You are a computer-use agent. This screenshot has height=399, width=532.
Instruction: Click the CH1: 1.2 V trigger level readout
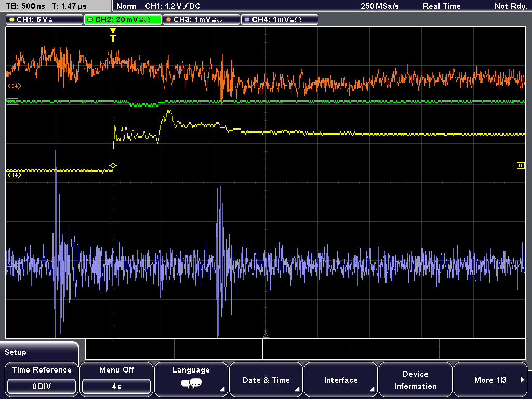(172, 6)
